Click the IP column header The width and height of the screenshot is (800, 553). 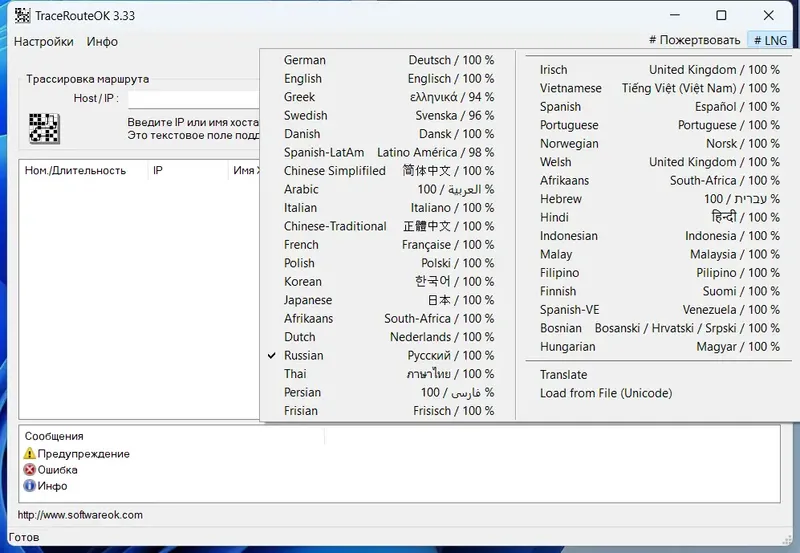(x=188, y=171)
